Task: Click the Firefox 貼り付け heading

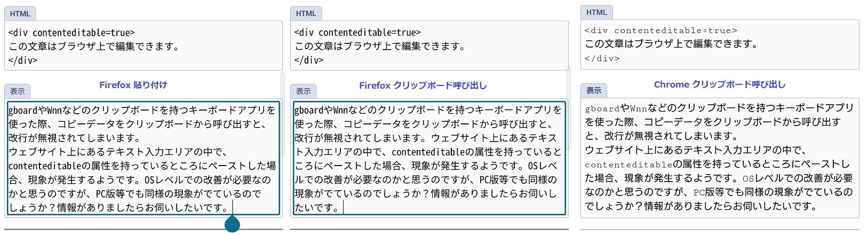Action: coord(133,85)
